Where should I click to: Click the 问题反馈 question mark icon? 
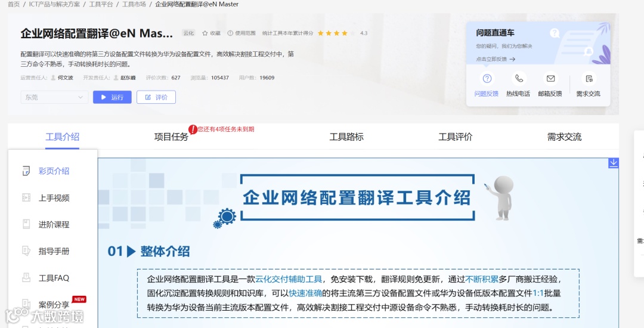[x=487, y=78]
